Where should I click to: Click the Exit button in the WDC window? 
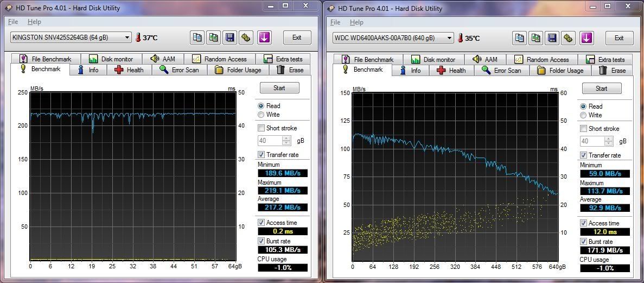619,38
